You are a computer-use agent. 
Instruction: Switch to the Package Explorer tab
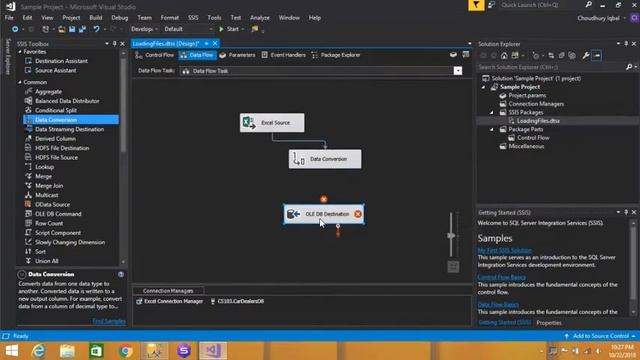click(336, 55)
